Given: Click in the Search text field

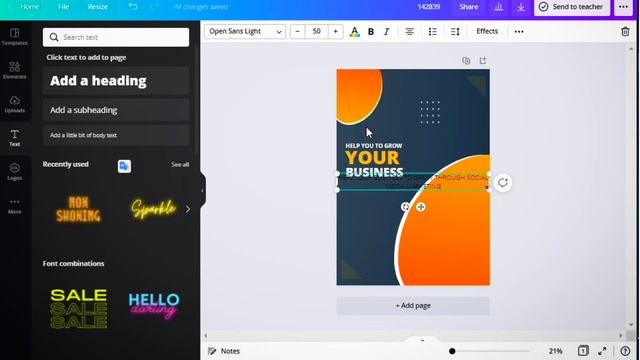Looking at the screenshot, I should click(x=116, y=37).
